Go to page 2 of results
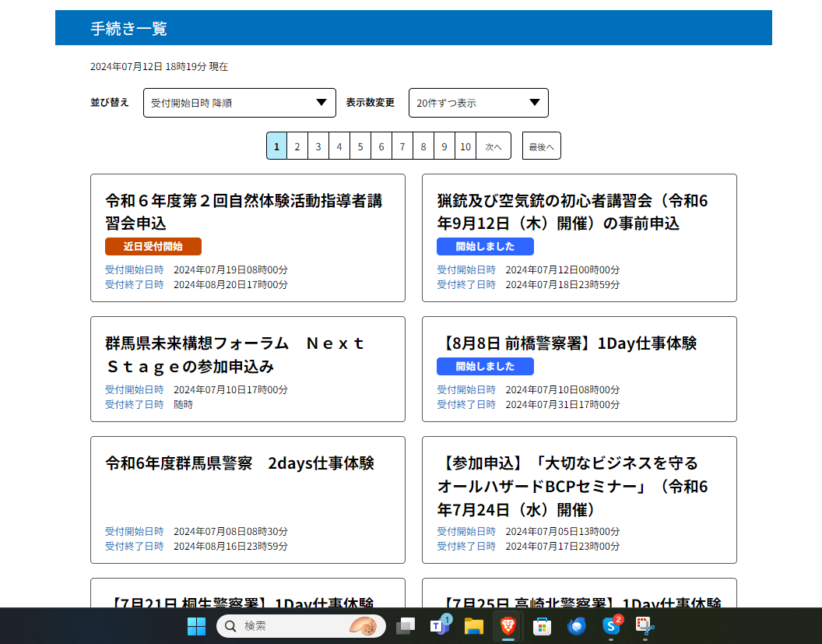The height and width of the screenshot is (644, 822). point(297,146)
